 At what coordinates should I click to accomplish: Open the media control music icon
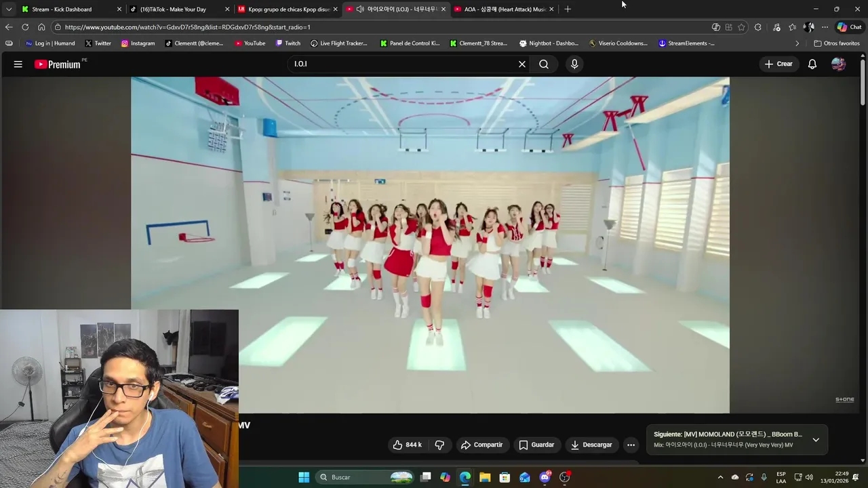(776, 27)
